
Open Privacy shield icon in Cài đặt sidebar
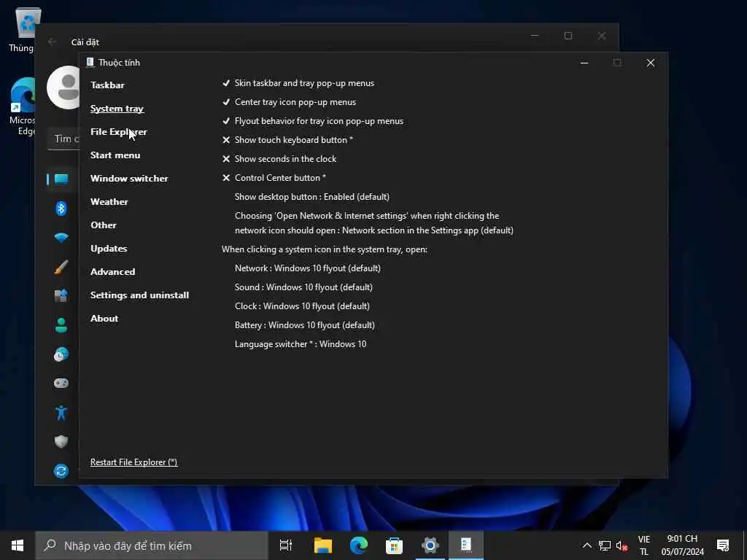point(61,441)
